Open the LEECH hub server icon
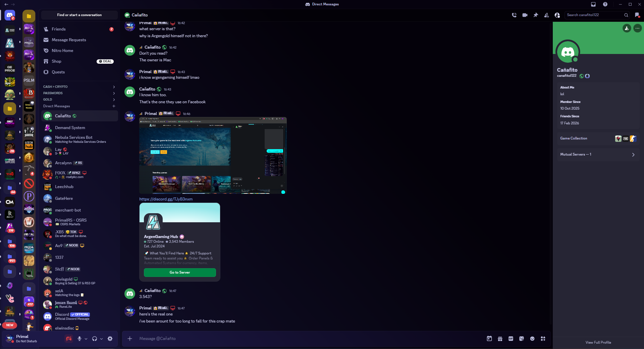 point(29,145)
